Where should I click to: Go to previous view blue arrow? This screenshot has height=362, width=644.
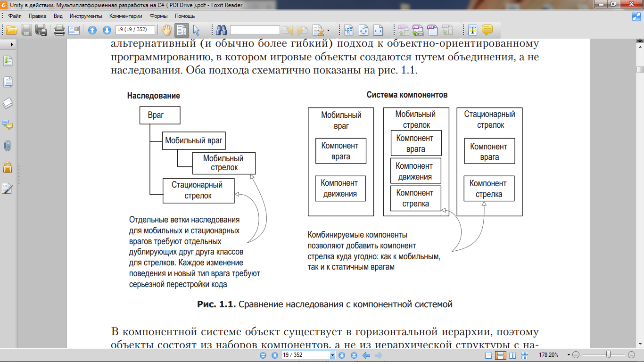click(x=365, y=355)
